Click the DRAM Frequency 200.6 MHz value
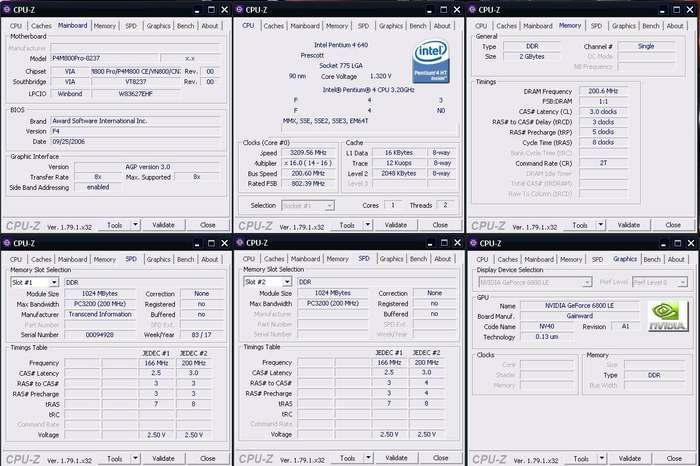 [603, 91]
